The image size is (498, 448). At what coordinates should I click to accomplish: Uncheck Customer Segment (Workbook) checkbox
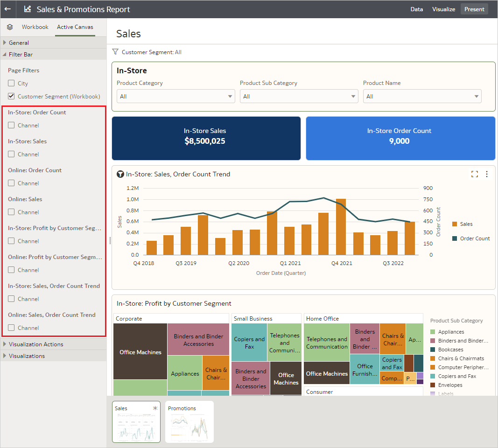(x=12, y=97)
